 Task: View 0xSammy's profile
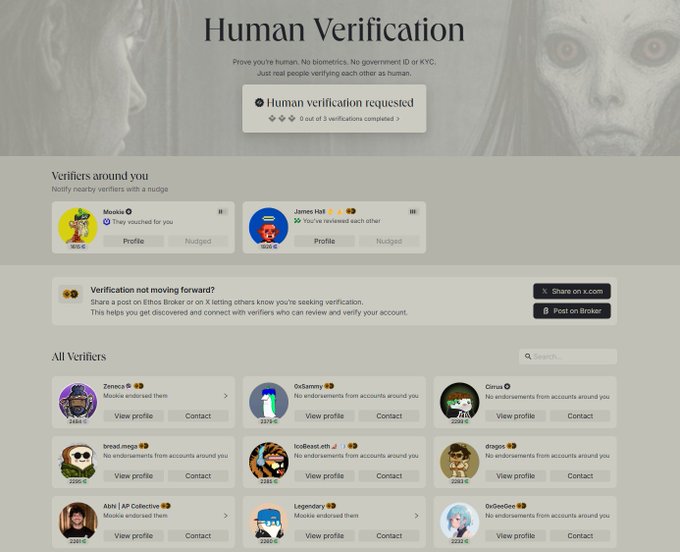[324, 416]
